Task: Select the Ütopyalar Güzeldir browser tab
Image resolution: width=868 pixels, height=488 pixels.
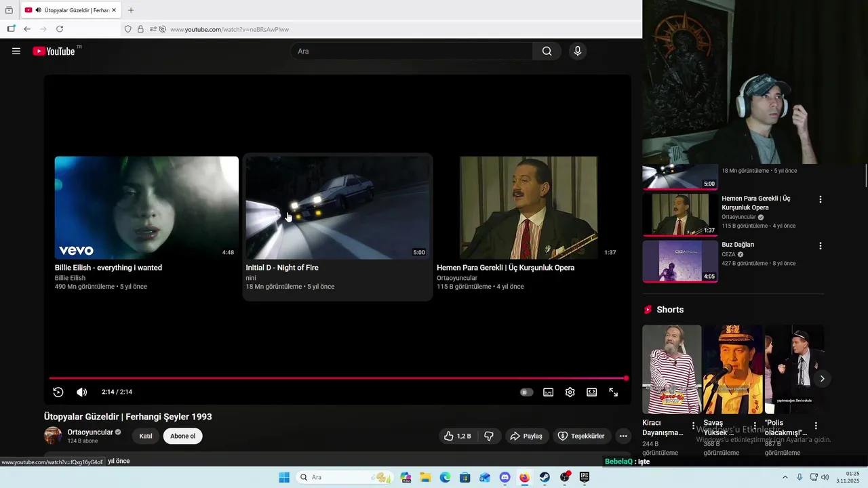Action: pos(71,10)
